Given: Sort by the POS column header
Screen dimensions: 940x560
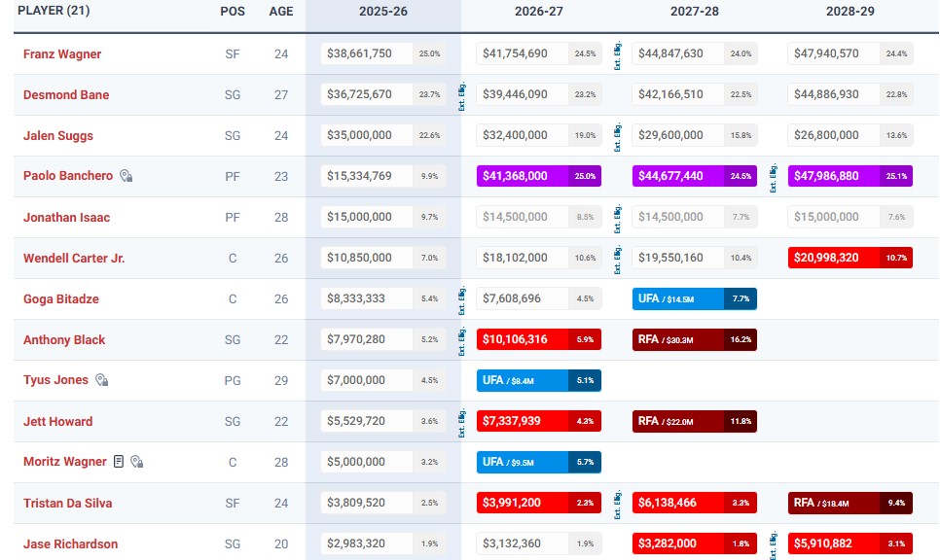Looking at the screenshot, I should click(x=233, y=12).
